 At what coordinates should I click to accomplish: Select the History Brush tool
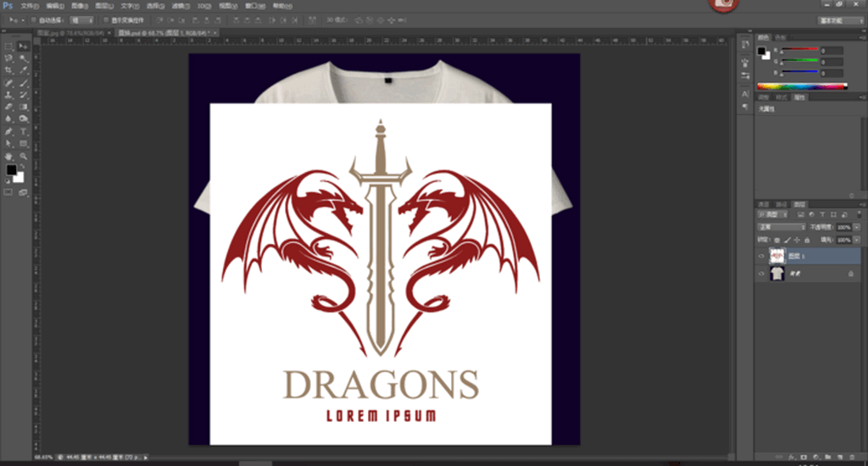click(x=23, y=95)
